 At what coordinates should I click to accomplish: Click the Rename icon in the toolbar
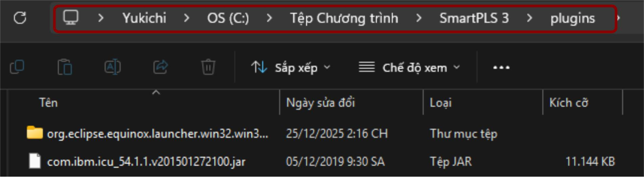112,67
